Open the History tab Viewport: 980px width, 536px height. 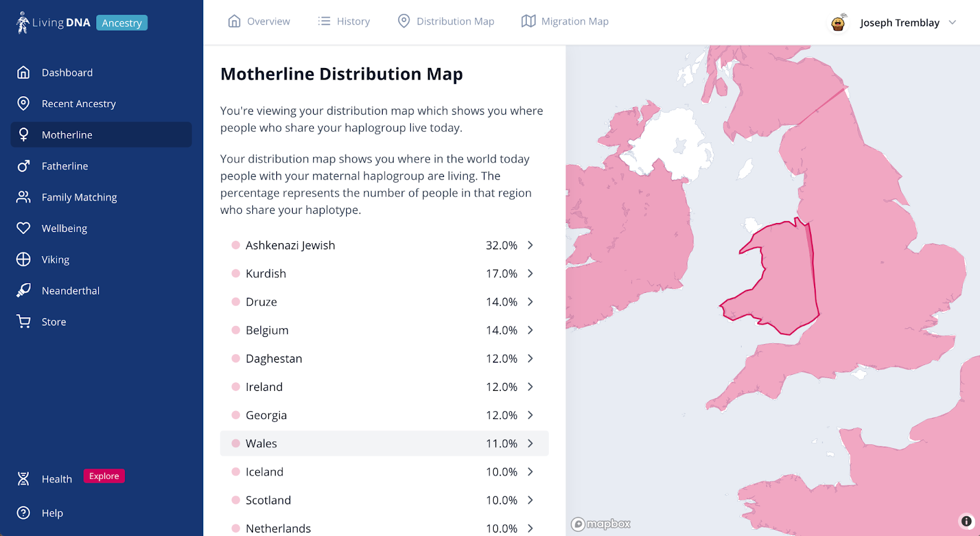pyautogui.click(x=344, y=21)
